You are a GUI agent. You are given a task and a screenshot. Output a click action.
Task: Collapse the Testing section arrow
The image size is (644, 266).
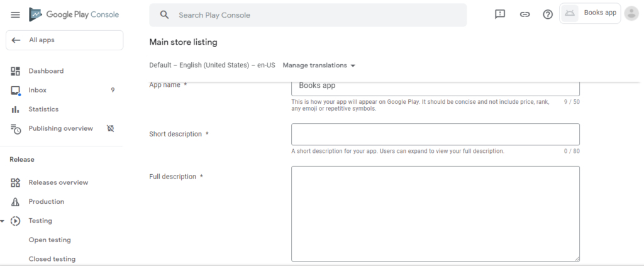point(3,221)
